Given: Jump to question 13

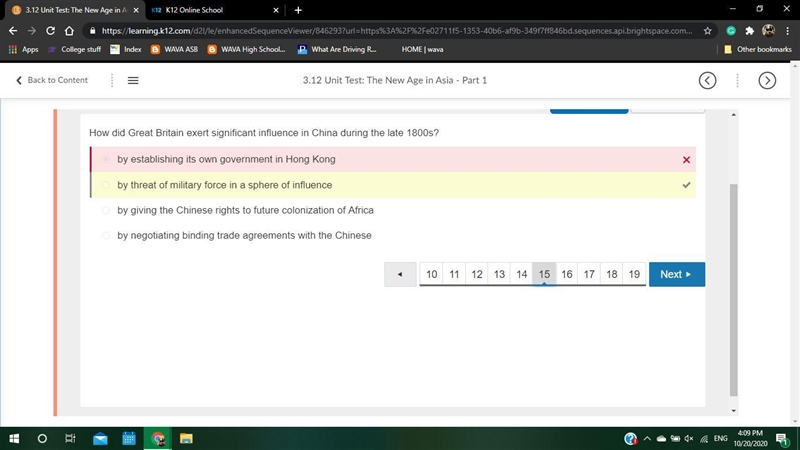Looking at the screenshot, I should pyautogui.click(x=499, y=274).
